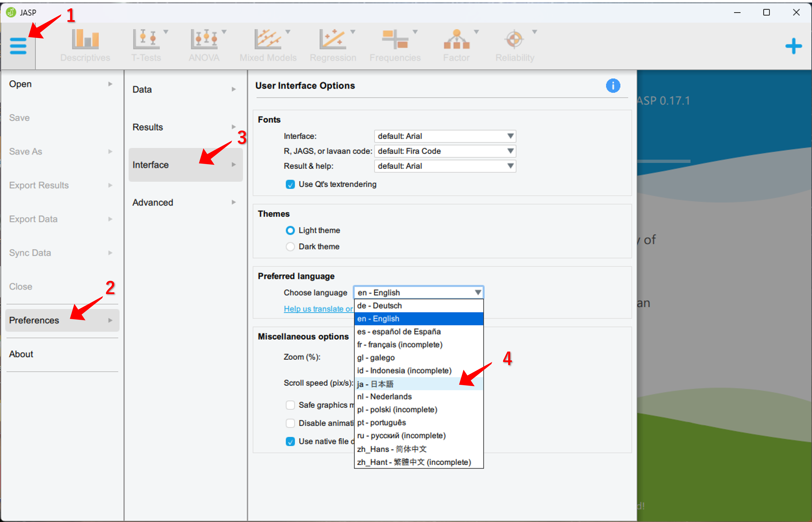Choose pt - português language option

click(x=419, y=423)
